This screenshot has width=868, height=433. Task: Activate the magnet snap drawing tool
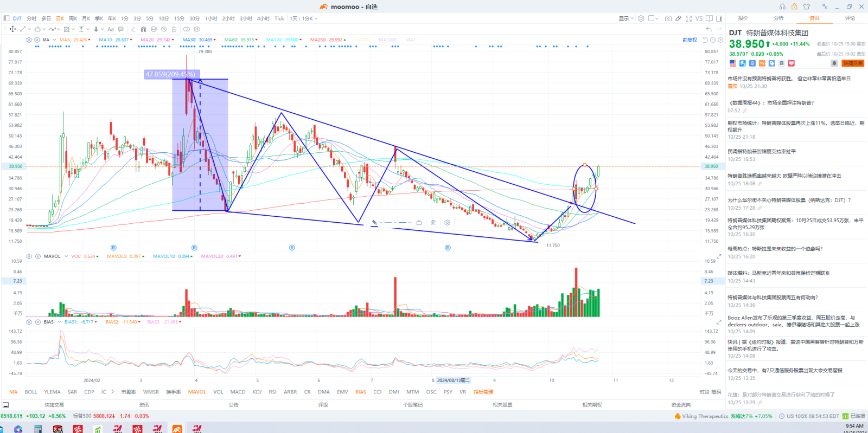(x=143, y=29)
